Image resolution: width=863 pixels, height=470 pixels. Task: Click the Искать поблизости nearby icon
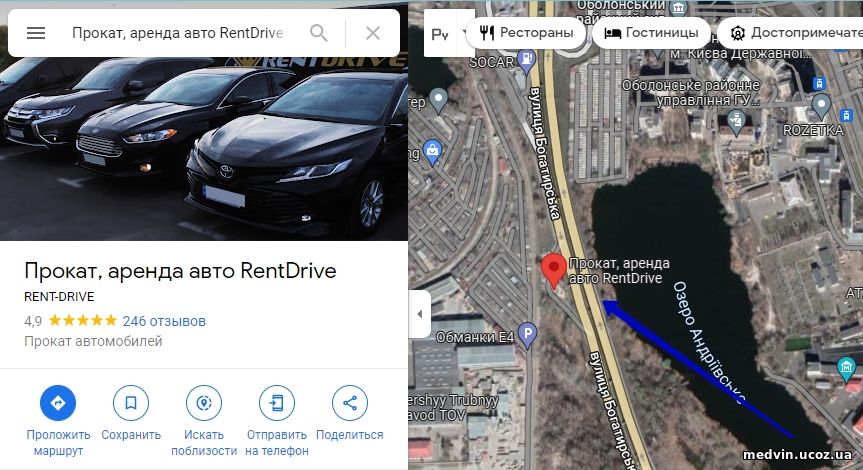tap(204, 403)
